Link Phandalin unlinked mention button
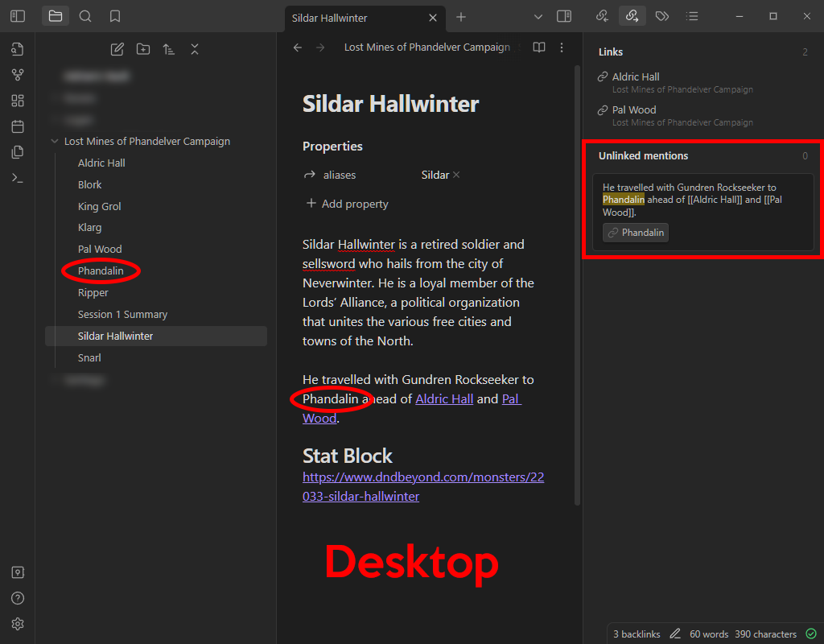Viewport: 824px width, 644px height. 636,233
